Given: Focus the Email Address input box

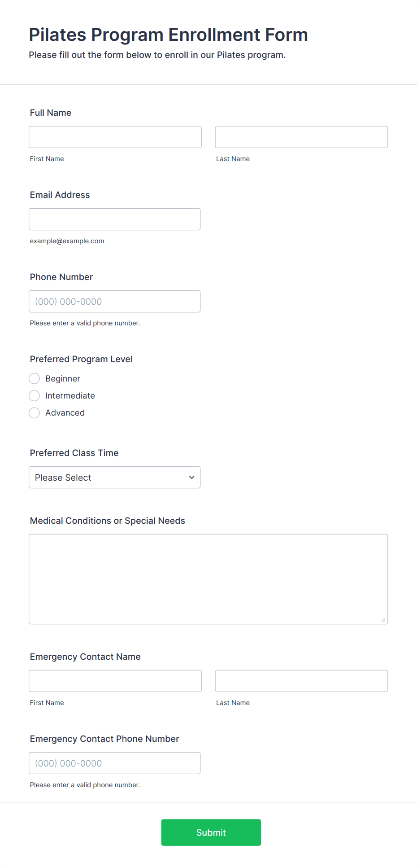Looking at the screenshot, I should (115, 219).
